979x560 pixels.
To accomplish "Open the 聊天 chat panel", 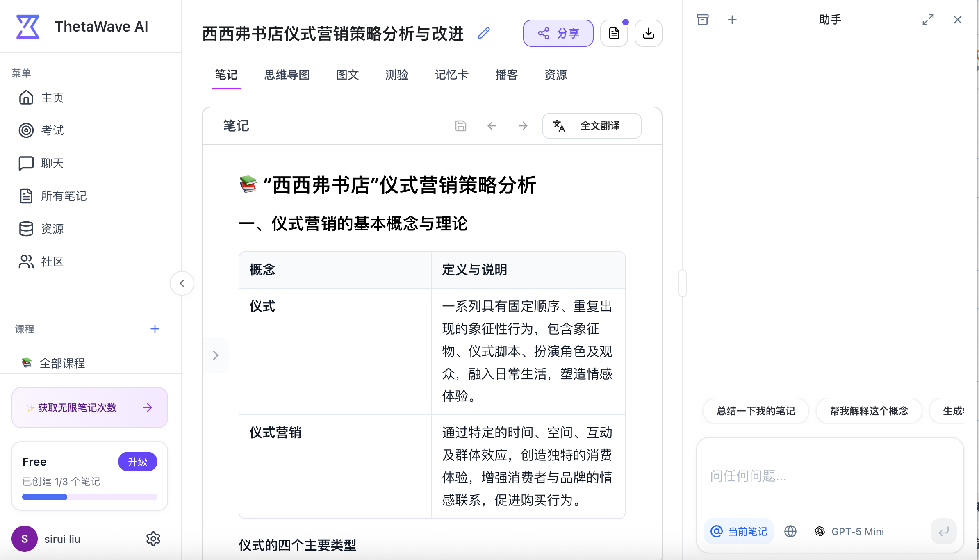I will tap(26, 163).
